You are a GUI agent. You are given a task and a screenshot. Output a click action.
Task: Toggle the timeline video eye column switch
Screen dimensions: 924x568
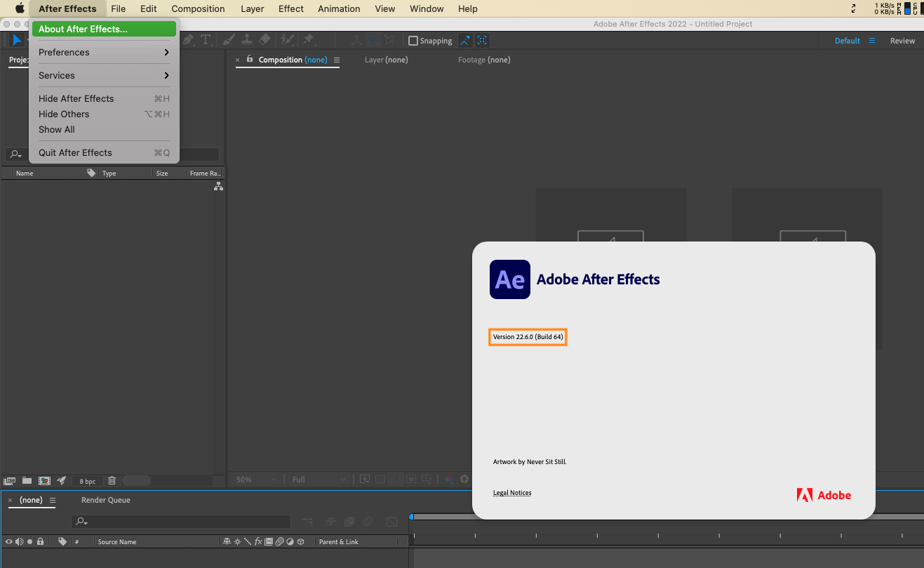(9, 541)
